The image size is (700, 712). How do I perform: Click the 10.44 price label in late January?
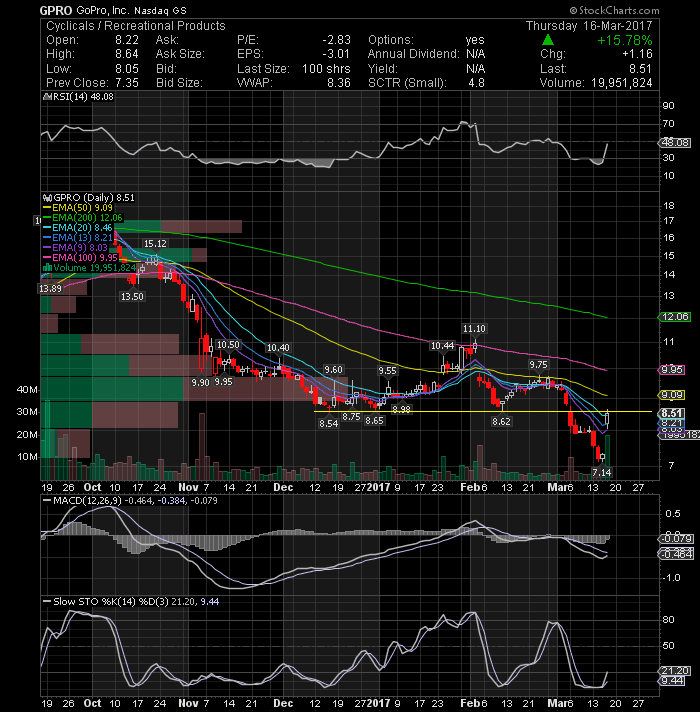[443, 346]
